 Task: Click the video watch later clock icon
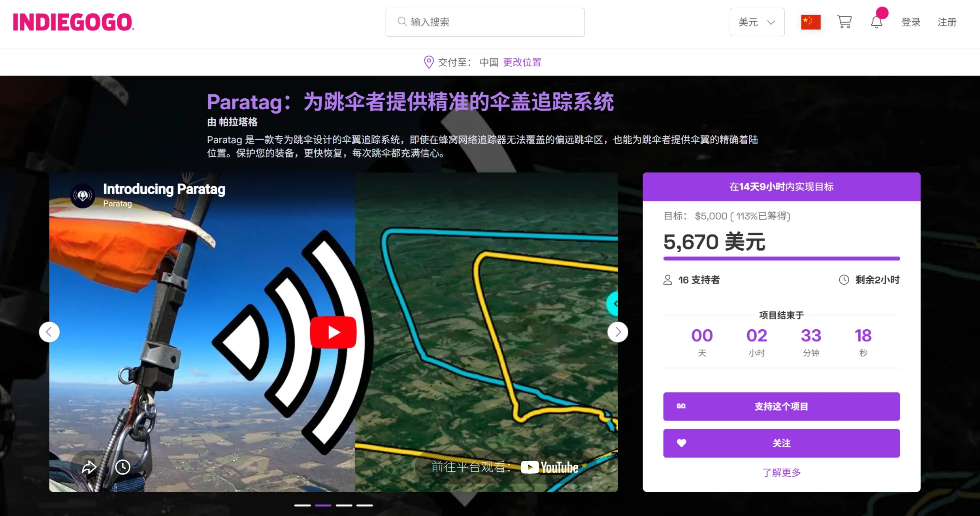click(x=123, y=467)
